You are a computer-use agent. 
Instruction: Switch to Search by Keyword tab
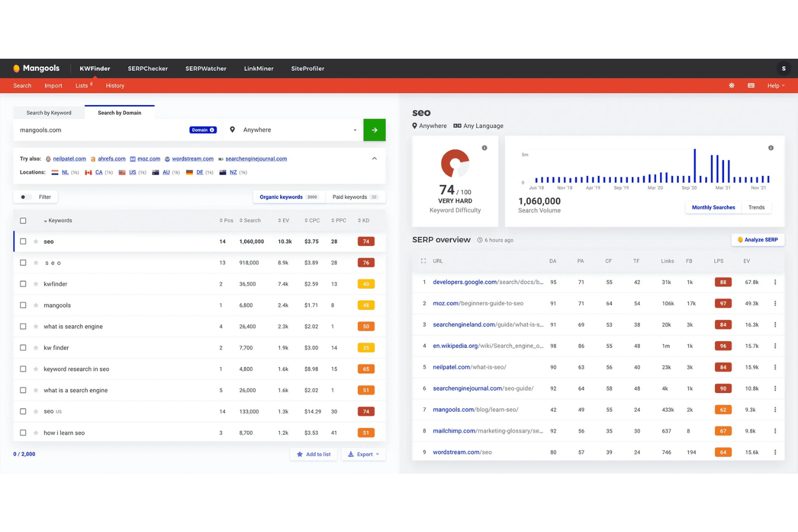(49, 113)
